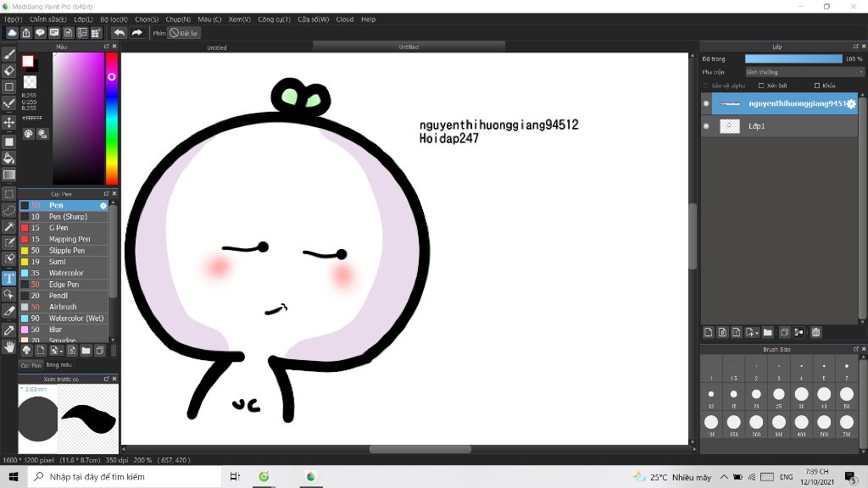The height and width of the screenshot is (488, 868).
Task: Activate the rectangular Select tool
Action: coord(8,194)
